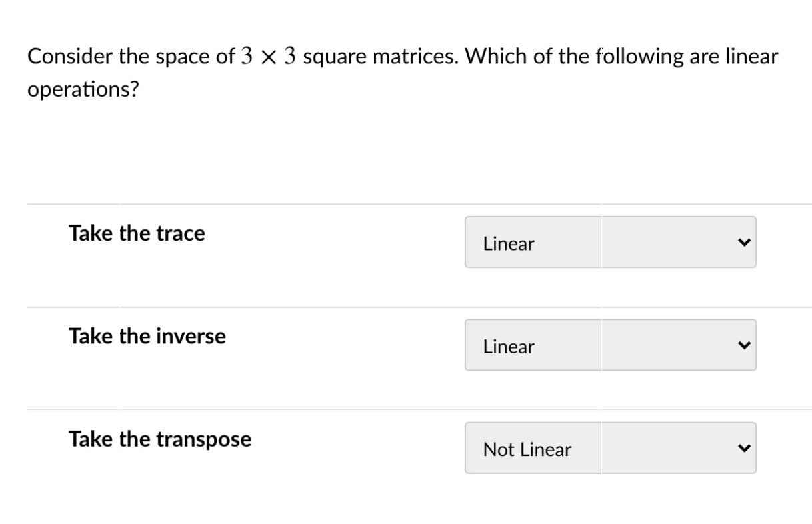812x524 pixels.
Task: Click the chevron arrow in the transpose row
Action: pos(744,448)
